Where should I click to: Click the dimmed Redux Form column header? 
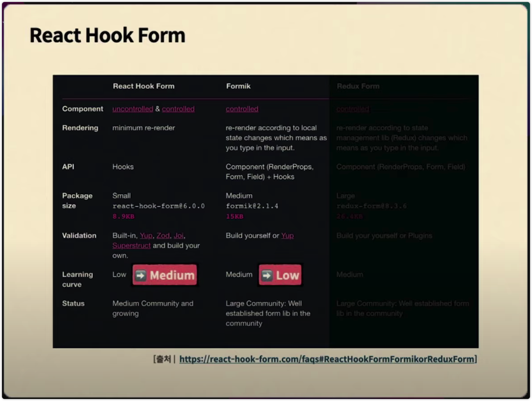(358, 86)
